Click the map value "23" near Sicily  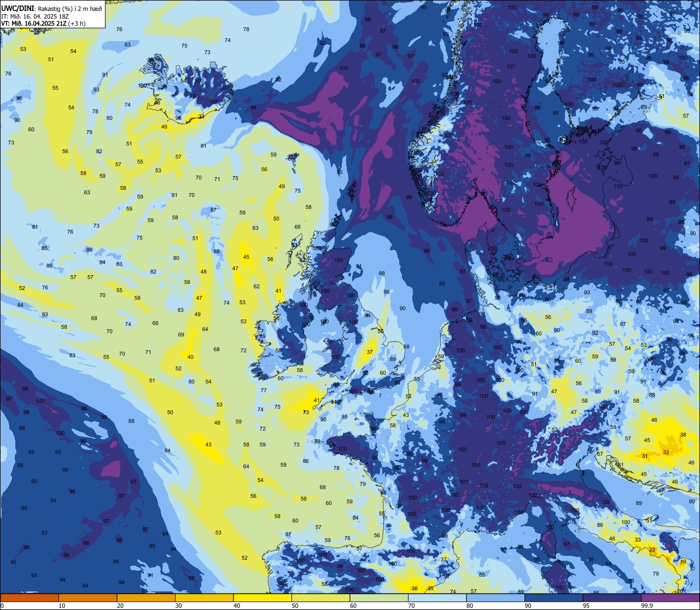coord(652,550)
